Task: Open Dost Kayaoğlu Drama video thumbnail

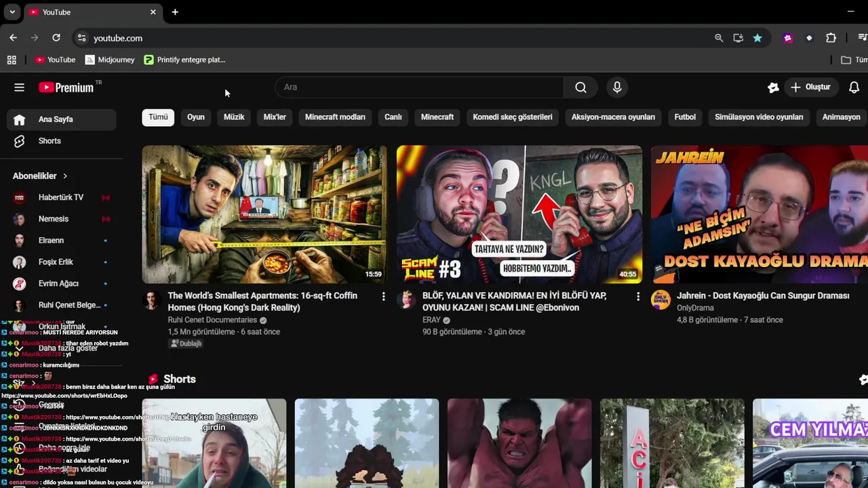Action: pos(759,214)
